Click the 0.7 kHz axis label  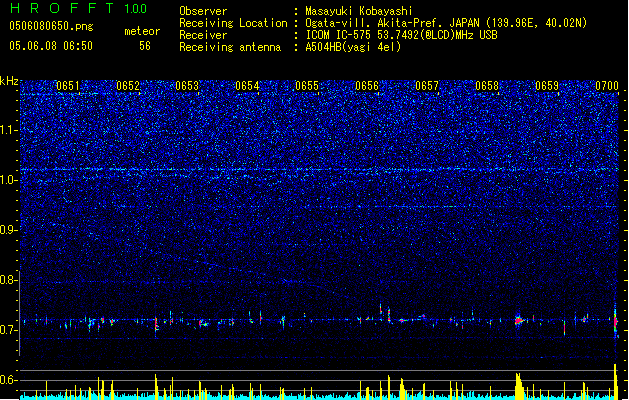click(x=9, y=330)
